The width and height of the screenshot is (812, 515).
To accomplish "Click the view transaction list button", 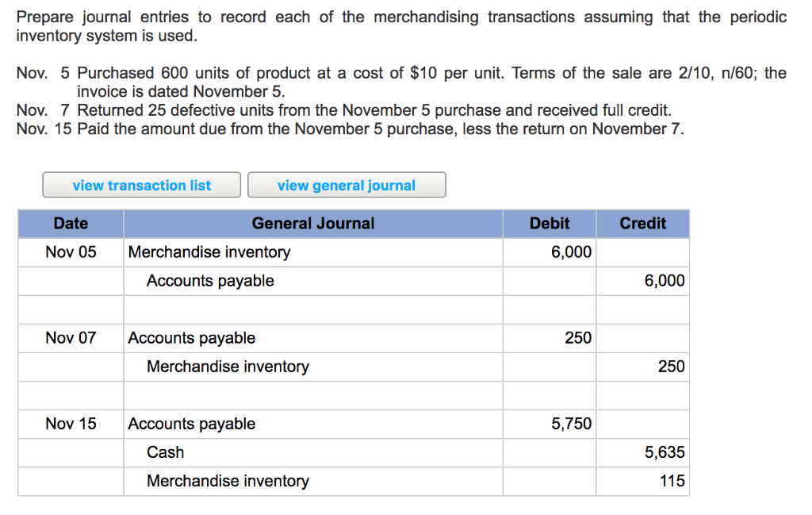I will [142, 185].
